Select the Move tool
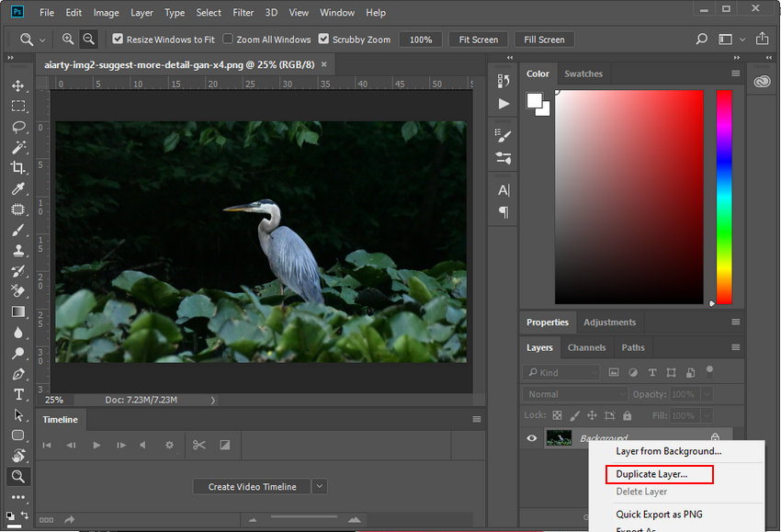This screenshot has height=532, width=781. 18,85
